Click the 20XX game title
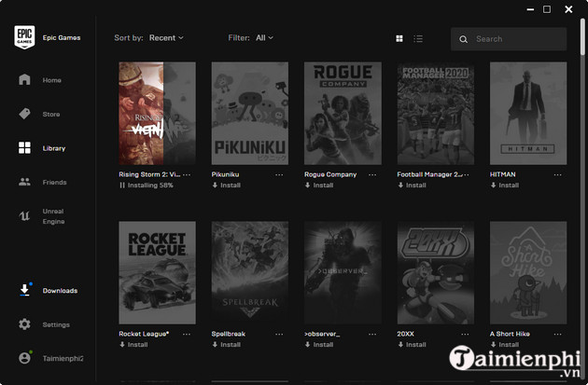Image resolution: width=588 pixels, height=385 pixels. point(406,334)
